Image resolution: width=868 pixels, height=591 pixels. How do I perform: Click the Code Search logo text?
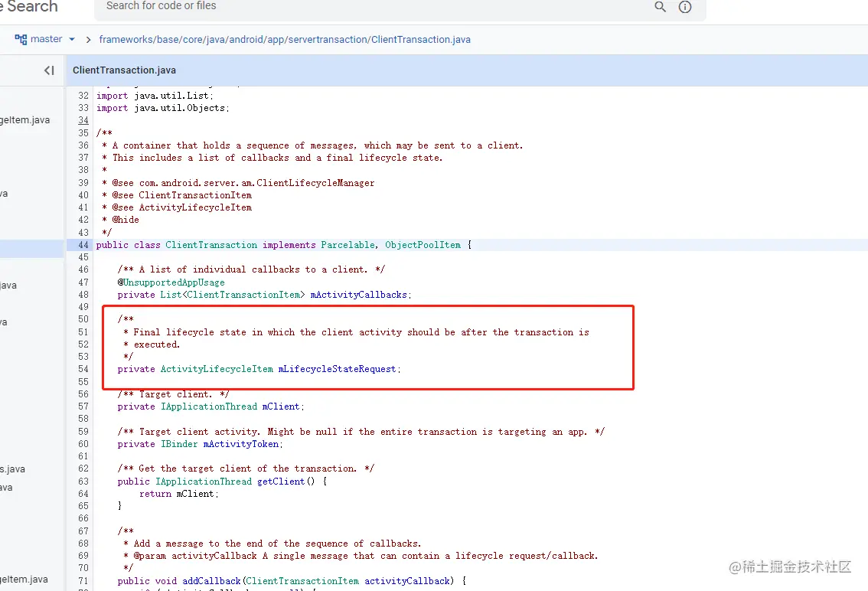[x=29, y=7]
